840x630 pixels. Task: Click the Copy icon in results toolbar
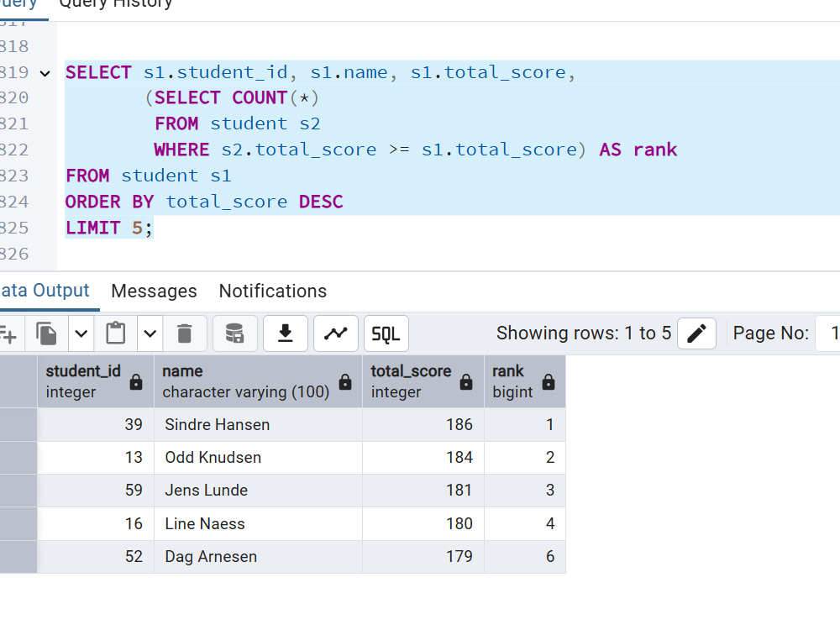pyautogui.click(x=46, y=333)
